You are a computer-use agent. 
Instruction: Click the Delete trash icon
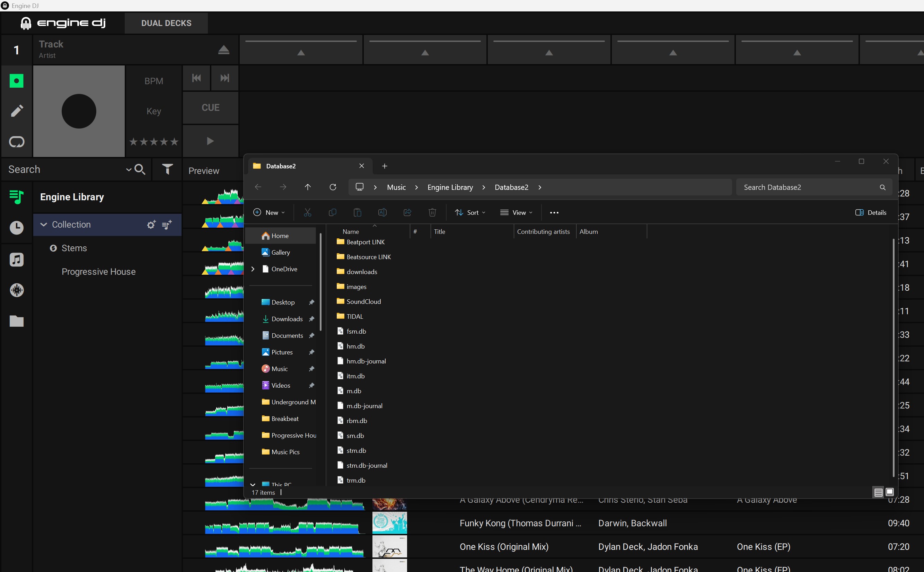click(x=432, y=213)
